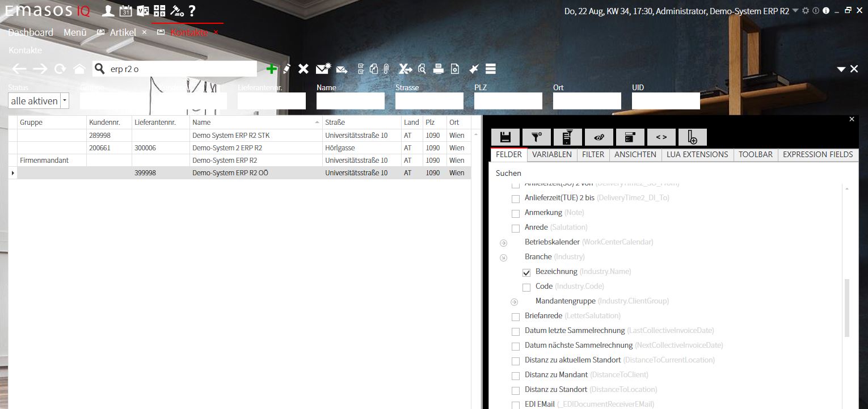Viewport: 868px width, 409px height.
Task: Click the funnel filter icon button
Action: click(x=537, y=137)
